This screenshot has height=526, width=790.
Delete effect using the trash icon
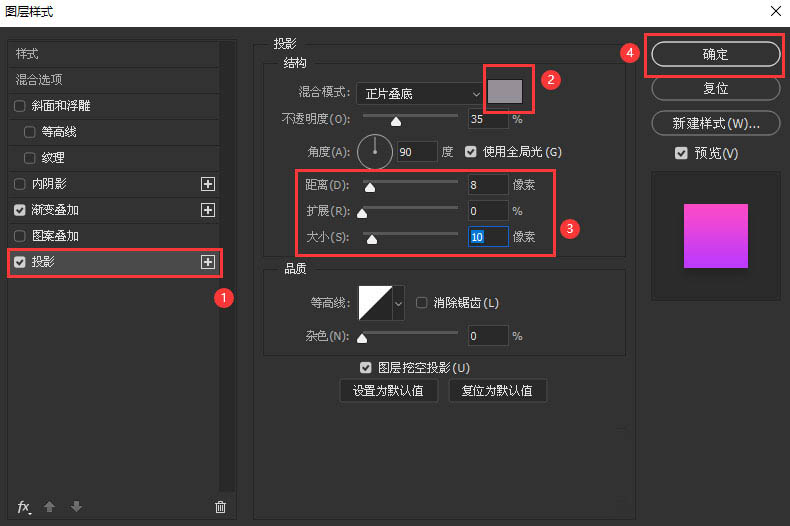tap(220, 507)
